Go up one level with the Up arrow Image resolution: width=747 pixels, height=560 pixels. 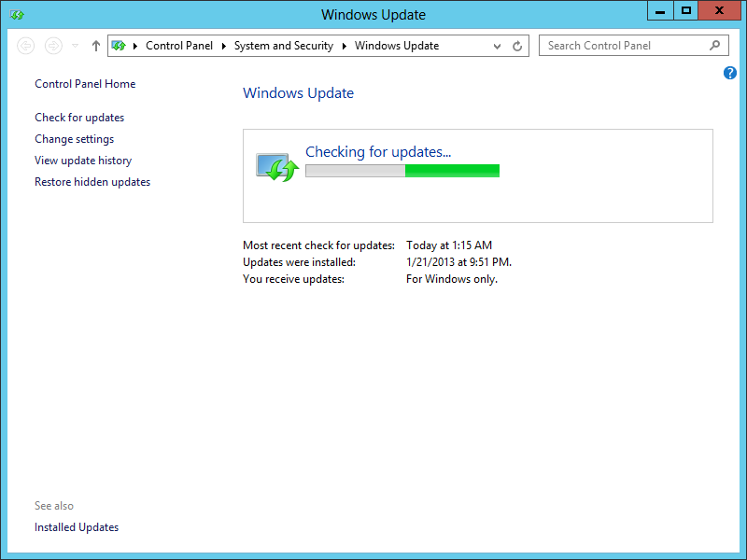point(95,46)
